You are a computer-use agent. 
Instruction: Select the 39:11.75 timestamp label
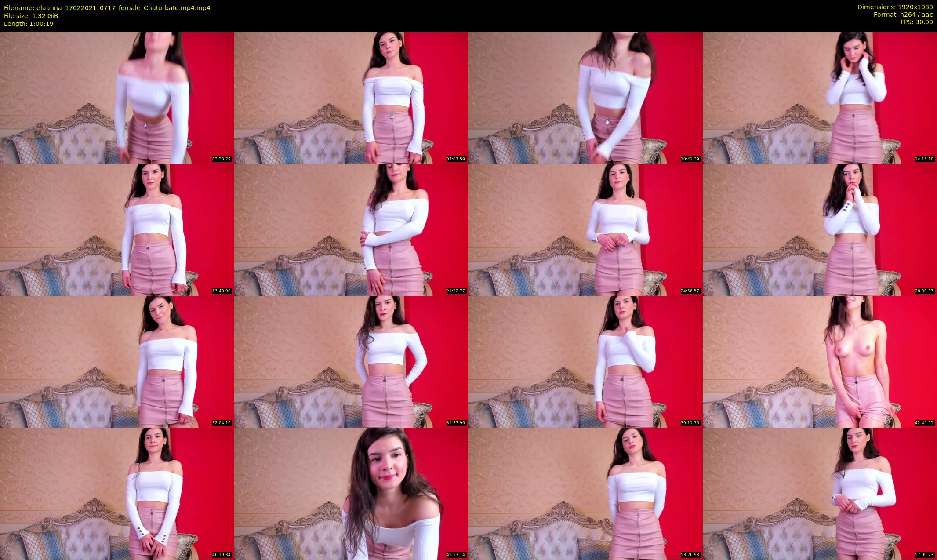coord(690,423)
